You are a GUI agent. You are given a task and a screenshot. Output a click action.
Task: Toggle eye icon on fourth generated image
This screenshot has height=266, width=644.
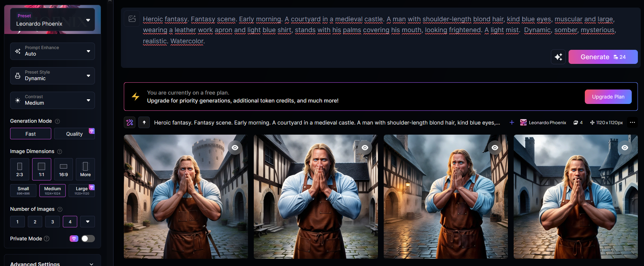pos(625,148)
